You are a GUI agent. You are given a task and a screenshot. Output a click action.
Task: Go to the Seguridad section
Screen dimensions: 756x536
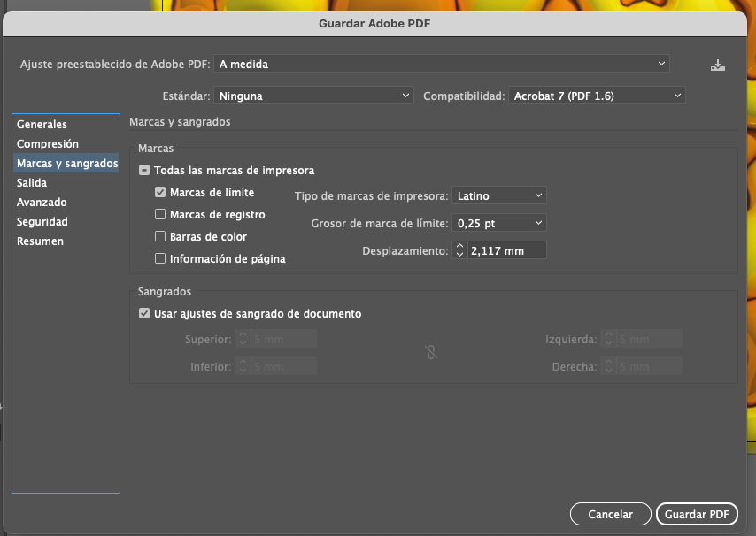42,222
